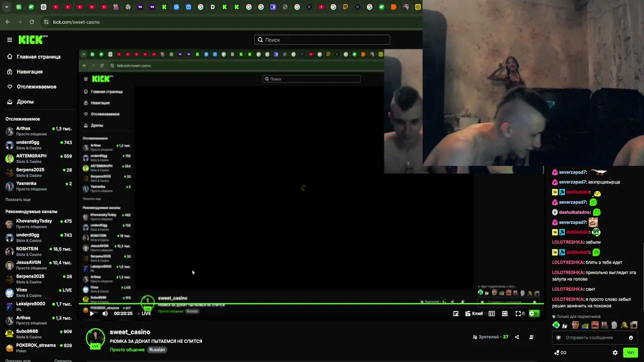Click the Russian language tag
Viewport: 644px width, 362px height.
coord(157,350)
